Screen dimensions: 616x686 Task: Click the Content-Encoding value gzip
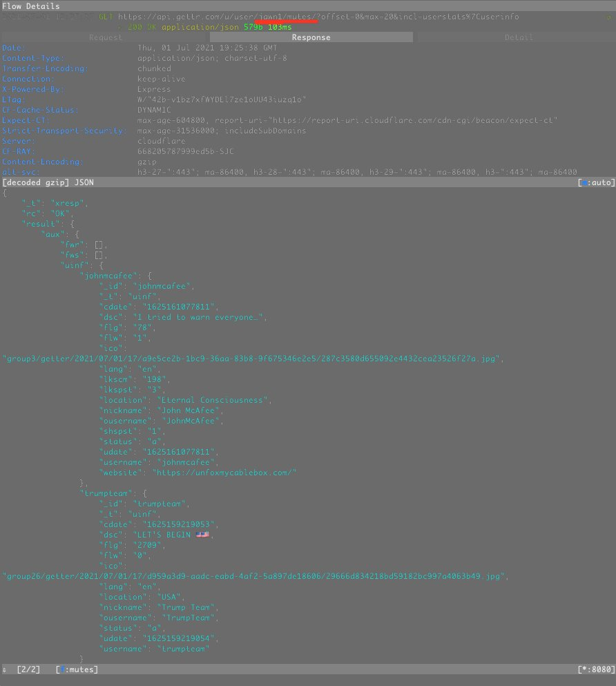coord(147,162)
